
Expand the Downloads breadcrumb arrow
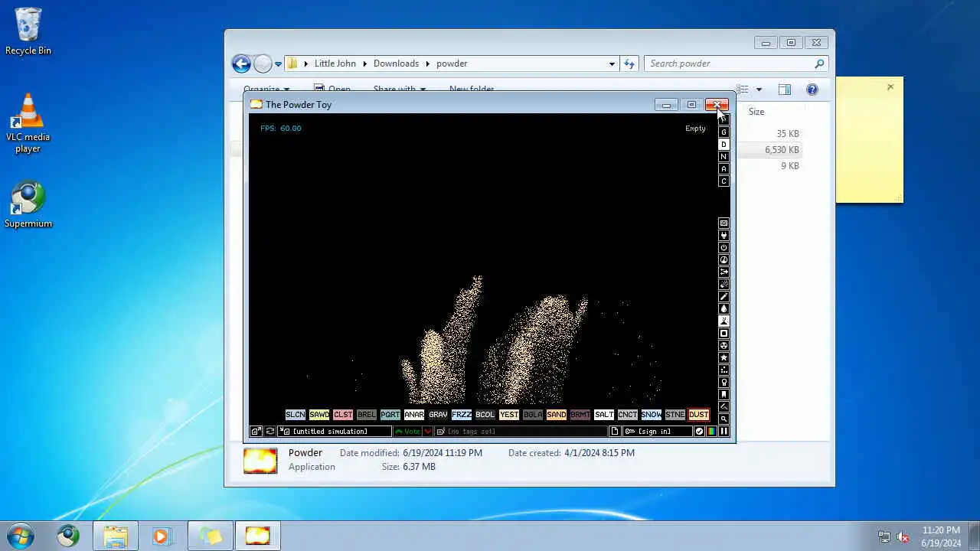click(x=428, y=64)
